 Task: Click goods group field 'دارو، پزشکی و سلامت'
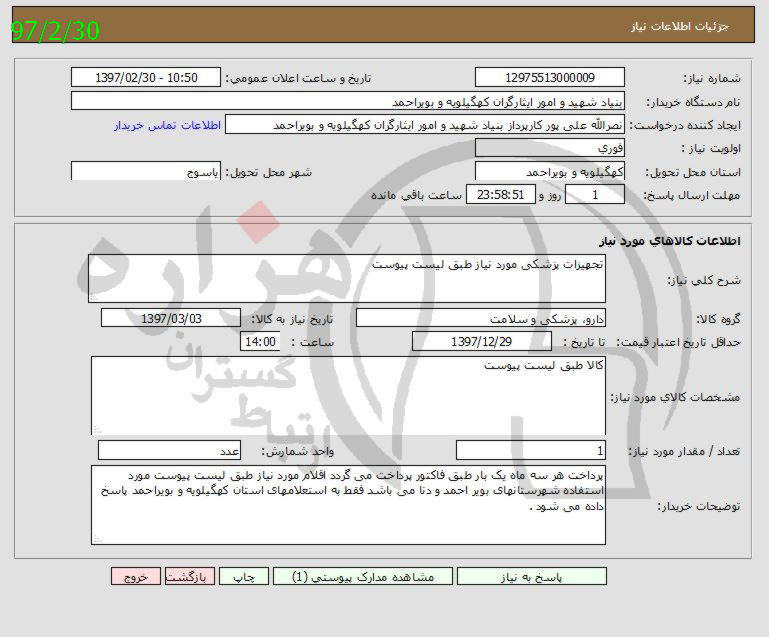[x=481, y=318]
